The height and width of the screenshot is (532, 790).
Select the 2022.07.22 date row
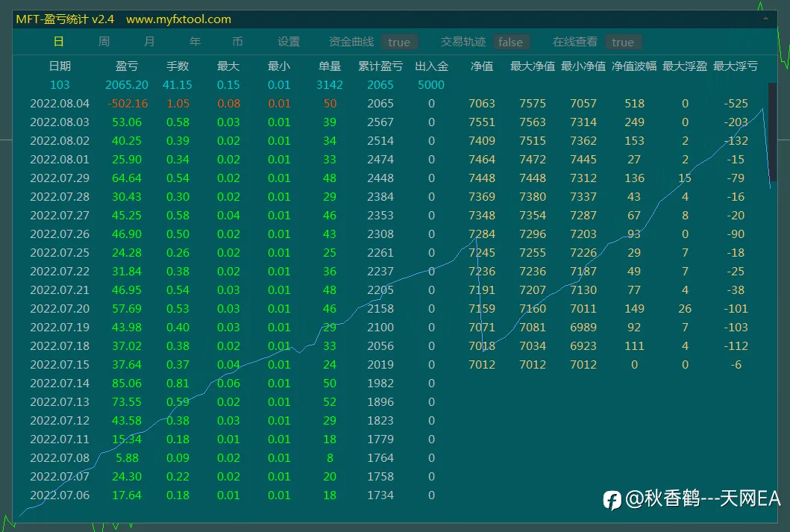(x=60, y=271)
